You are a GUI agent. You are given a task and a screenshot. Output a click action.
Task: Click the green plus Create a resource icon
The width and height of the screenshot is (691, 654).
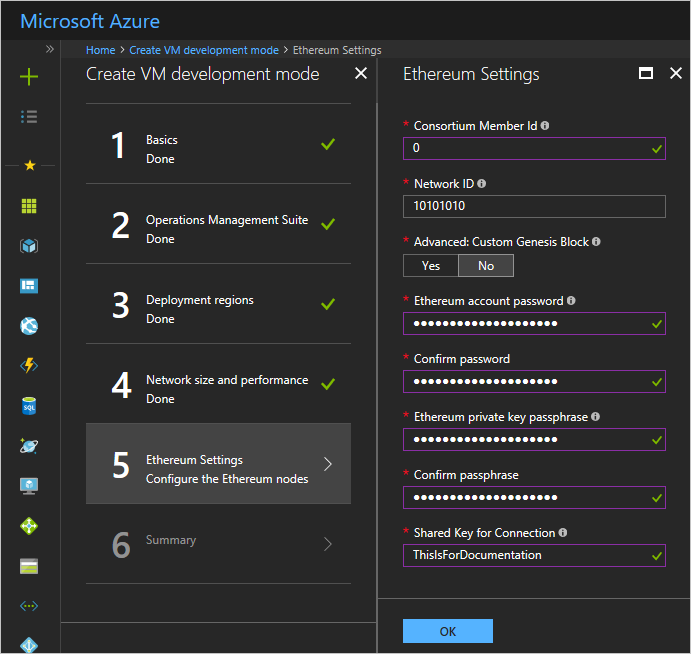pyautogui.click(x=29, y=77)
